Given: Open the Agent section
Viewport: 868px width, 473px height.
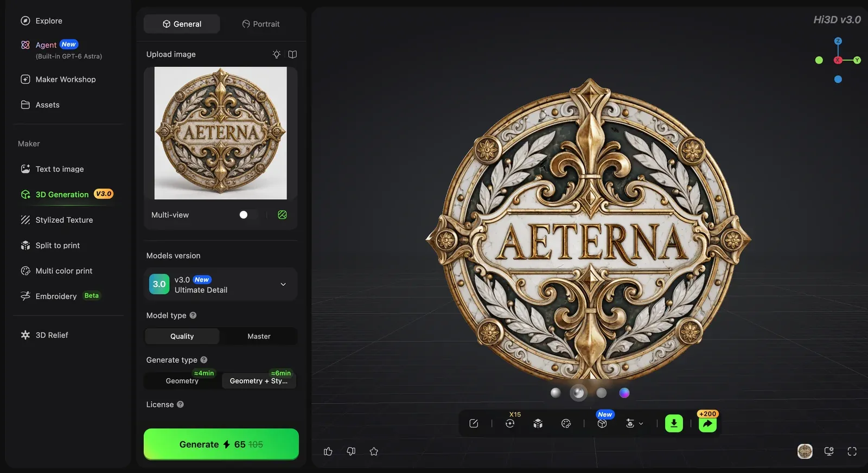Looking at the screenshot, I should (x=46, y=45).
